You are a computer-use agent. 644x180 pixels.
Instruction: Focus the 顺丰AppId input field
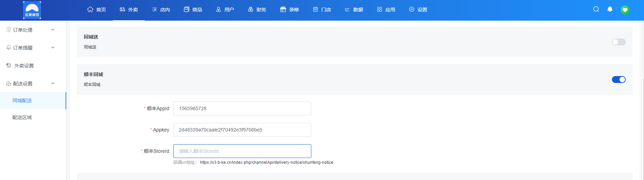tap(242, 108)
